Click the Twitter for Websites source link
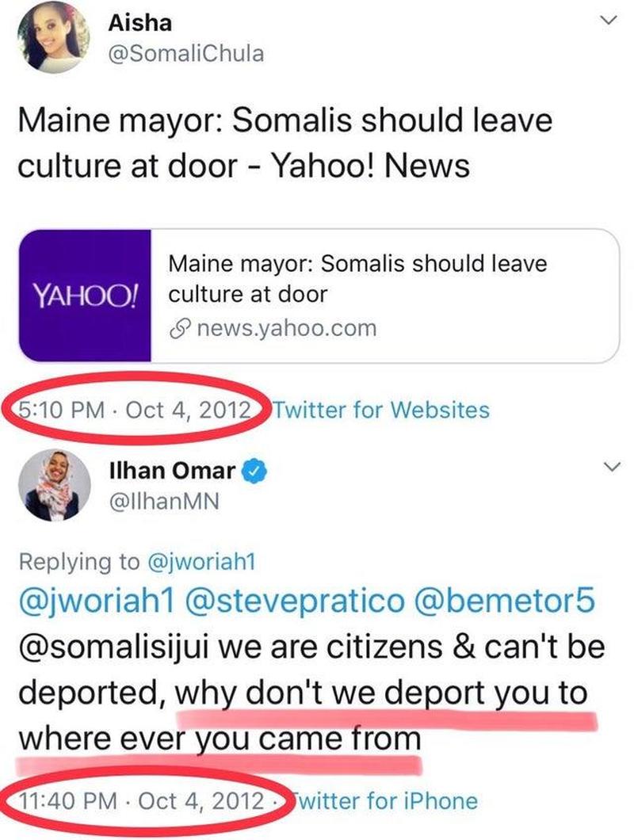The height and width of the screenshot is (840, 634). tap(381, 410)
